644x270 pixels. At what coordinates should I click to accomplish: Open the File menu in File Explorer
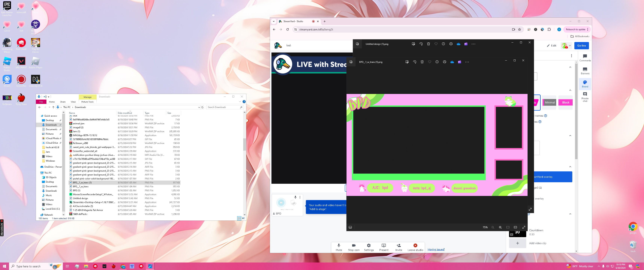[x=41, y=102]
